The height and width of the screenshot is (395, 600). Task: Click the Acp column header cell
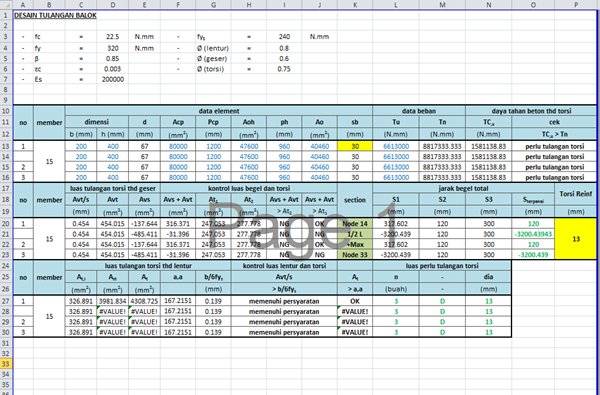pyautogui.click(x=178, y=122)
